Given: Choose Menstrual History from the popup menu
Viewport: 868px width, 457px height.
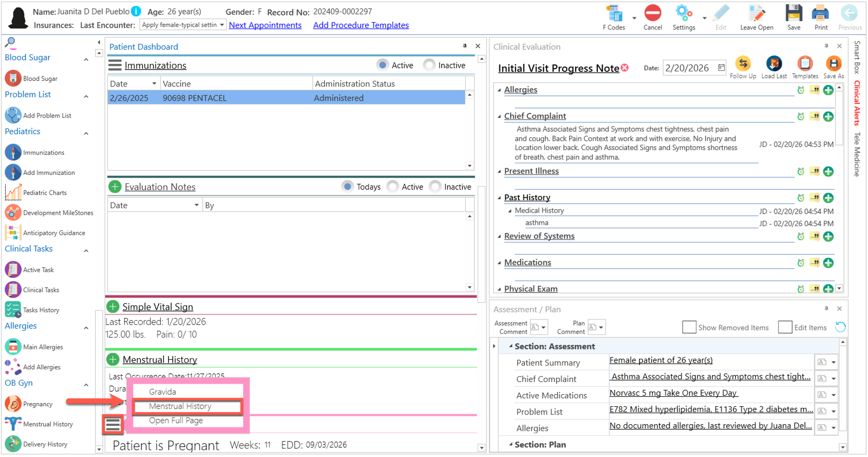Looking at the screenshot, I should tap(180, 407).
